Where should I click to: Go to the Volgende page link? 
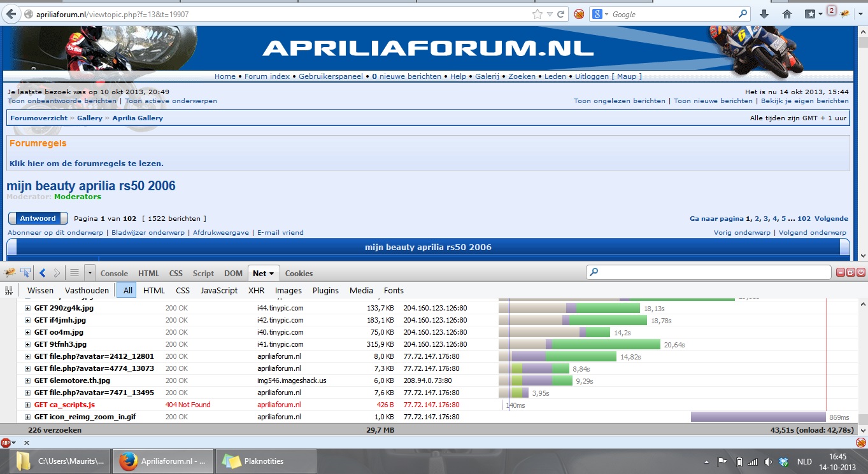click(831, 218)
